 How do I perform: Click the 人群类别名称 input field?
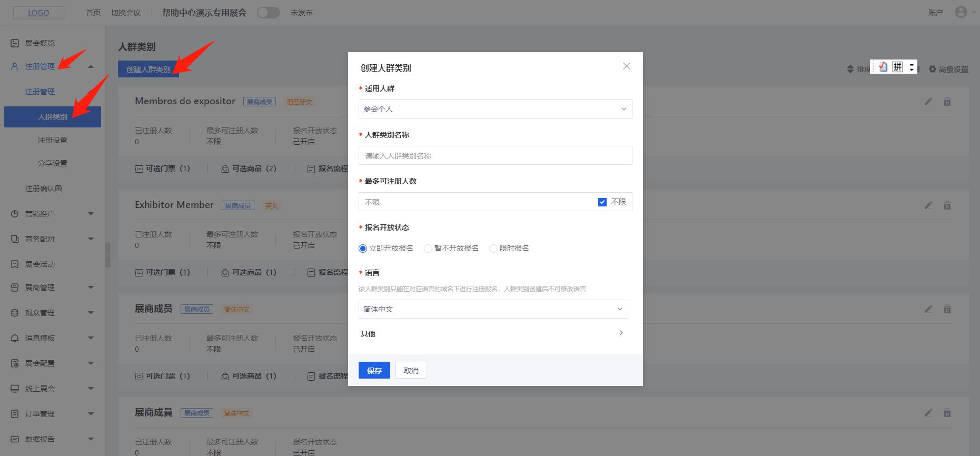[495, 156]
